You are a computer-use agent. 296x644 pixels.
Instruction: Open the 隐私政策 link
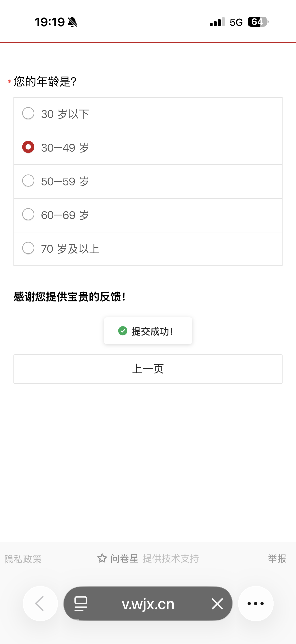pyautogui.click(x=23, y=559)
